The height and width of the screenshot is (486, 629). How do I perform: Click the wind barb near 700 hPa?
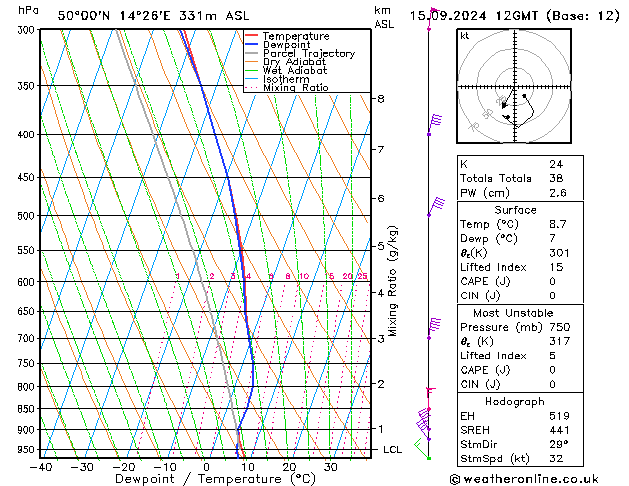[x=434, y=326]
